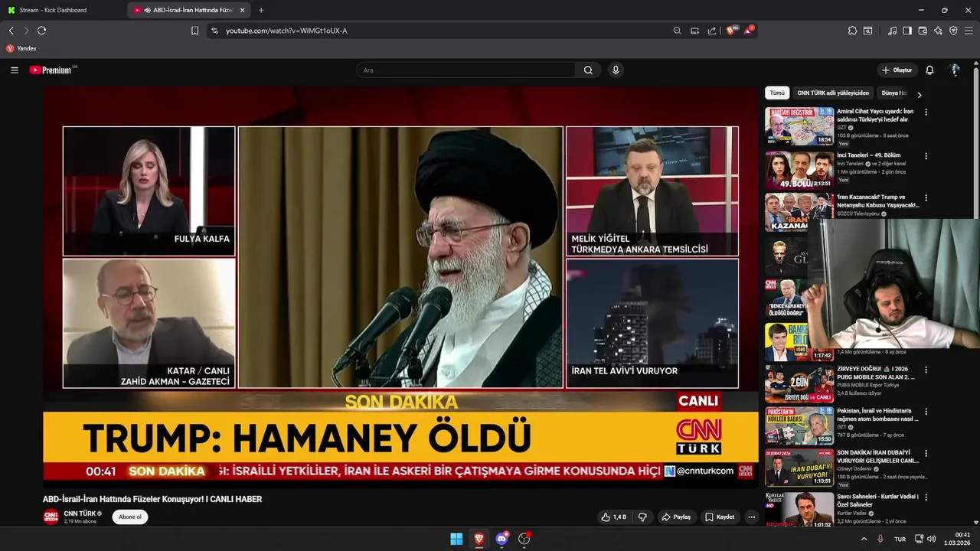Close the ABD-İsrail-İran YouTube tab

(x=243, y=10)
